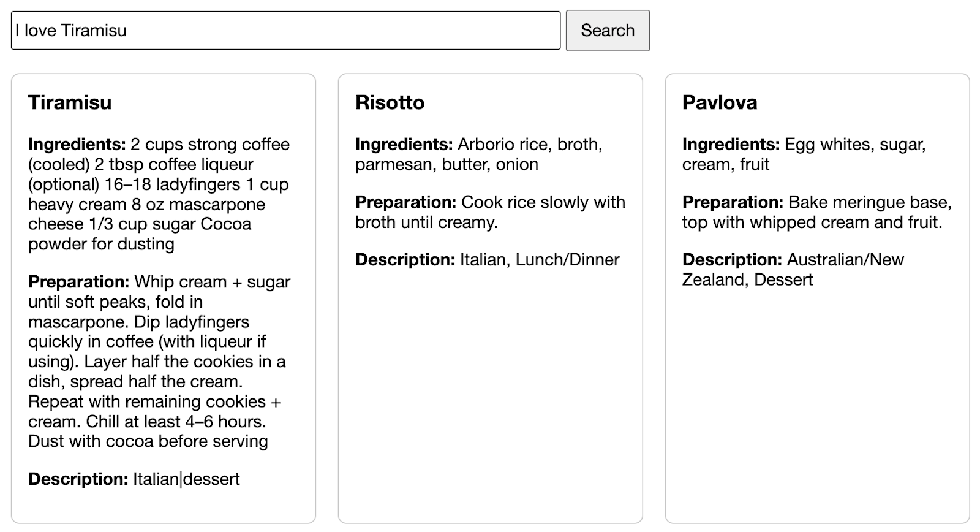Click the Preparation label in Risotto card

click(x=405, y=202)
